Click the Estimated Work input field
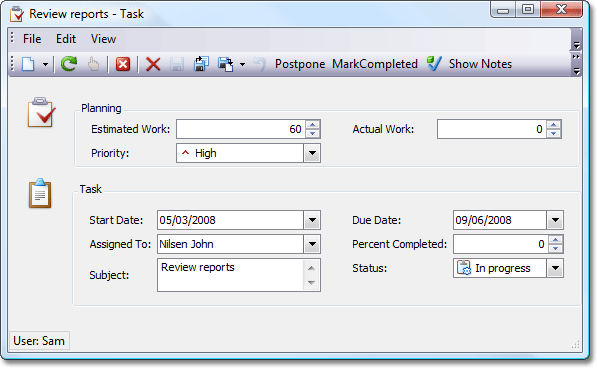The width and height of the screenshot is (597, 368). (x=241, y=129)
